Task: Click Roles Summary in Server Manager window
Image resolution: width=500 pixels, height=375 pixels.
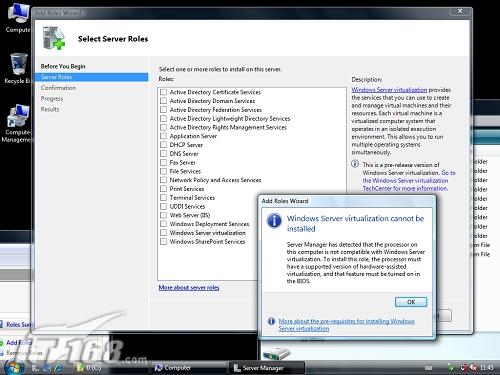Action: tap(18, 324)
